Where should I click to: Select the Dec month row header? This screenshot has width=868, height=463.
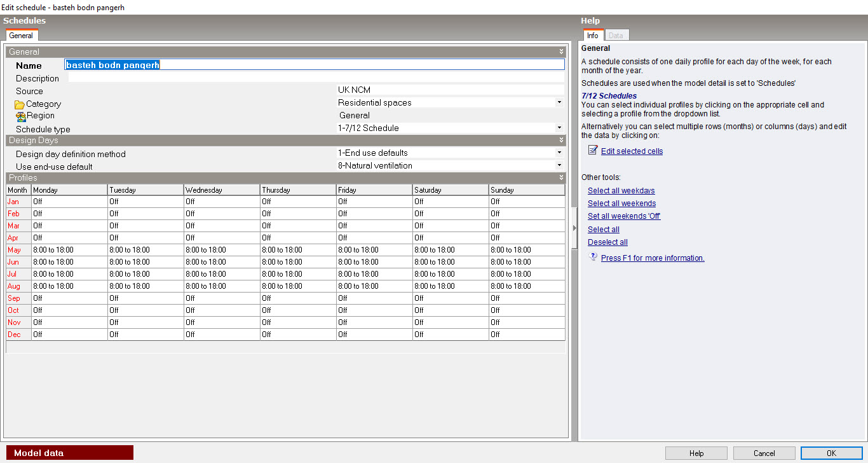[18, 335]
